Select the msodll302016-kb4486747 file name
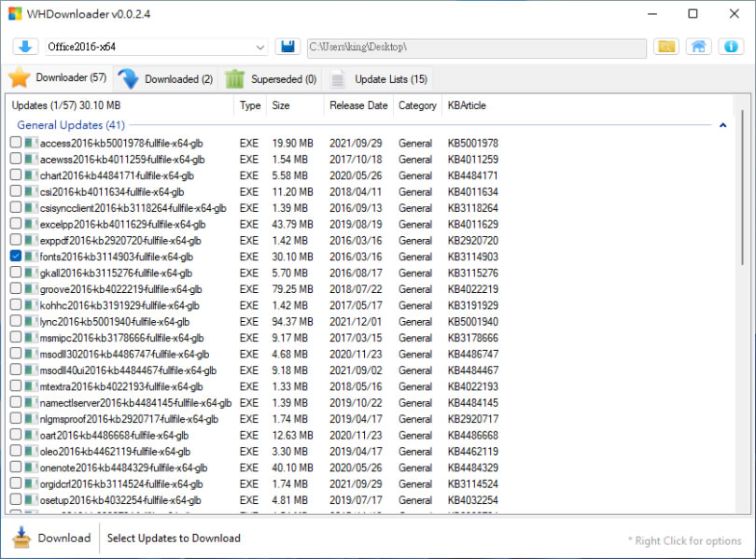 (124, 355)
